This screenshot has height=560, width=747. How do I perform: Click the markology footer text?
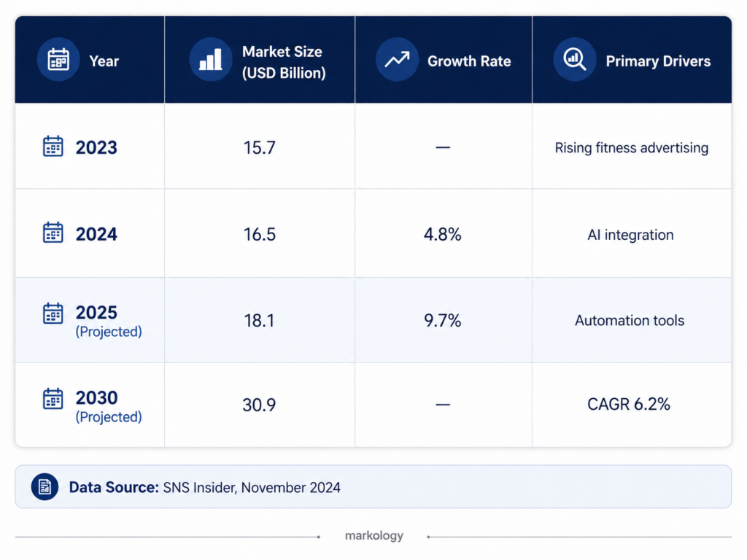coord(374,536)
